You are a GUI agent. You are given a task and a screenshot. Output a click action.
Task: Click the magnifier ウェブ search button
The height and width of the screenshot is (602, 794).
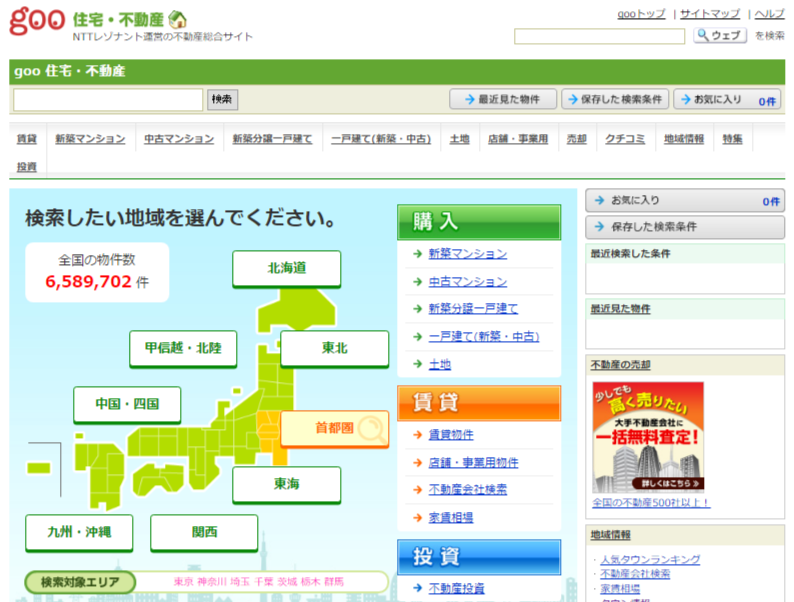tap(720, 35)
